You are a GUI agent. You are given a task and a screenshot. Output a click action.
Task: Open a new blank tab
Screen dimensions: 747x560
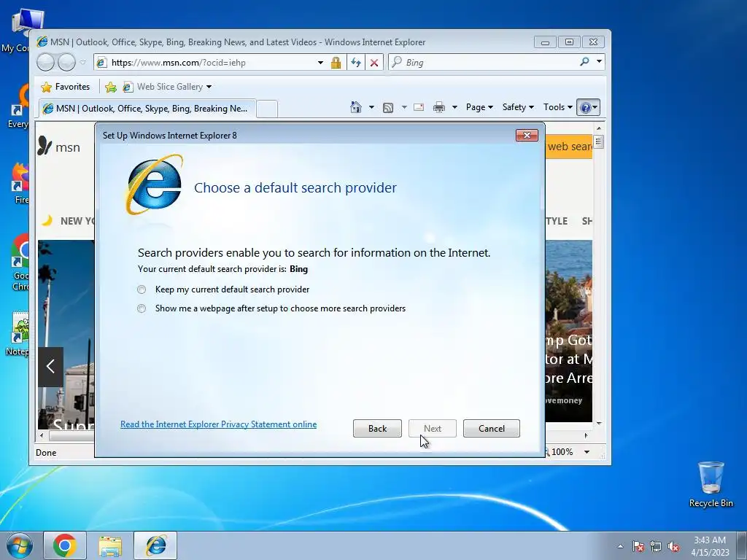(x=268, y=109)
